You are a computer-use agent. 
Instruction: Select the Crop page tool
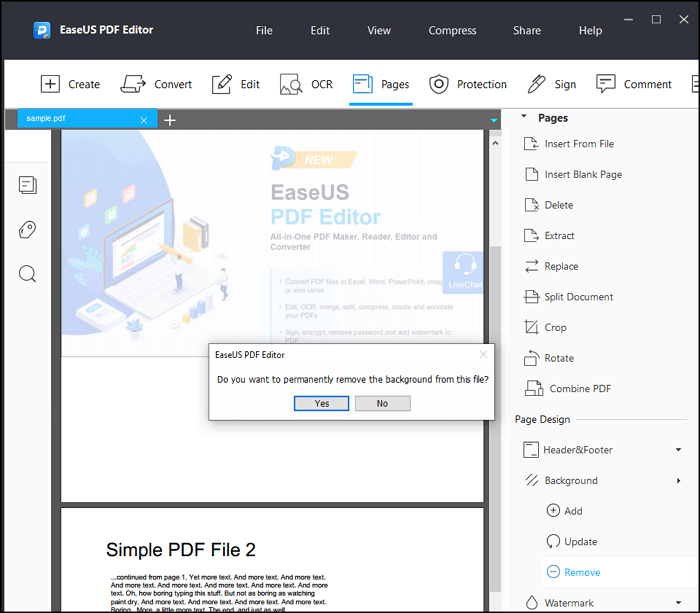point(546,327)
